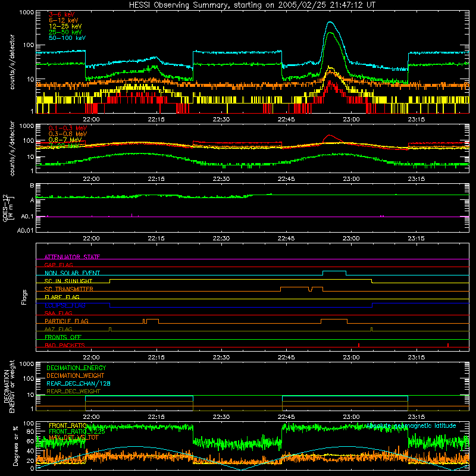Click the B tick label on GOES panel

point(32,186)
